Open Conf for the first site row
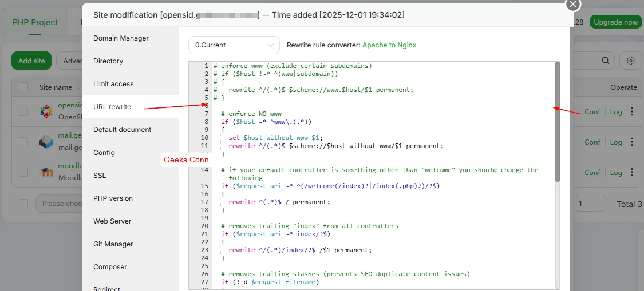The width and height of the screenshot is (644, 291). (592, 111)
